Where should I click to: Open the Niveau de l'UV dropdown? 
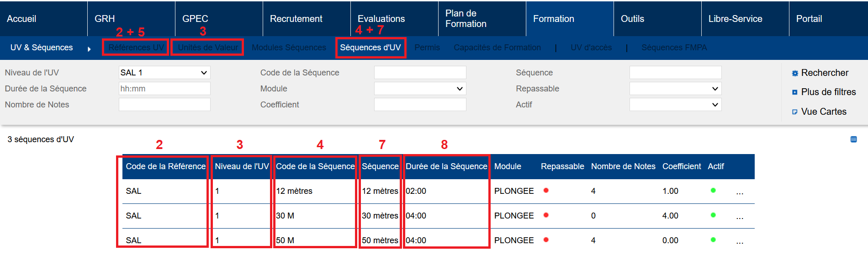164,73
